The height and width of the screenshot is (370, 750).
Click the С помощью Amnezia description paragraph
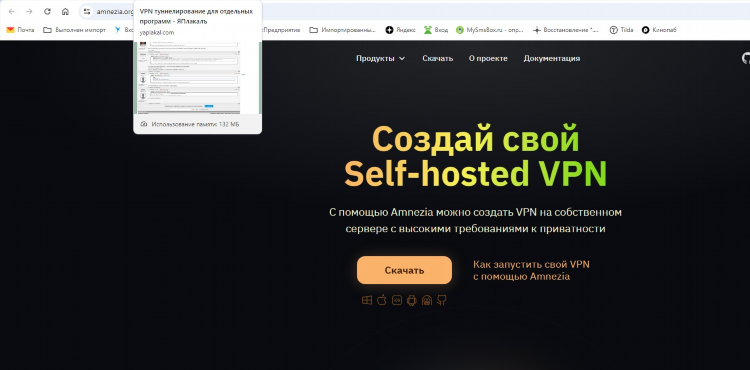click(475, 220)
